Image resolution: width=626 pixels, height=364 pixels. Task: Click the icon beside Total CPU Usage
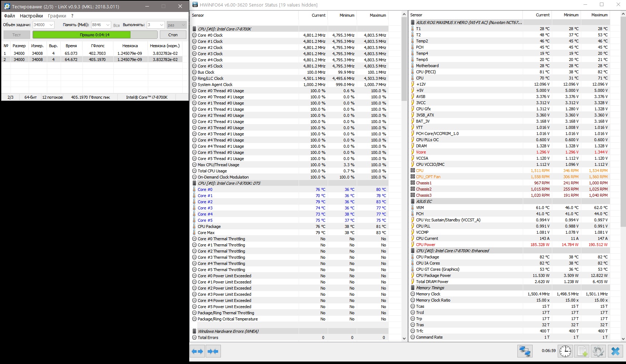[x=194, y=171]
